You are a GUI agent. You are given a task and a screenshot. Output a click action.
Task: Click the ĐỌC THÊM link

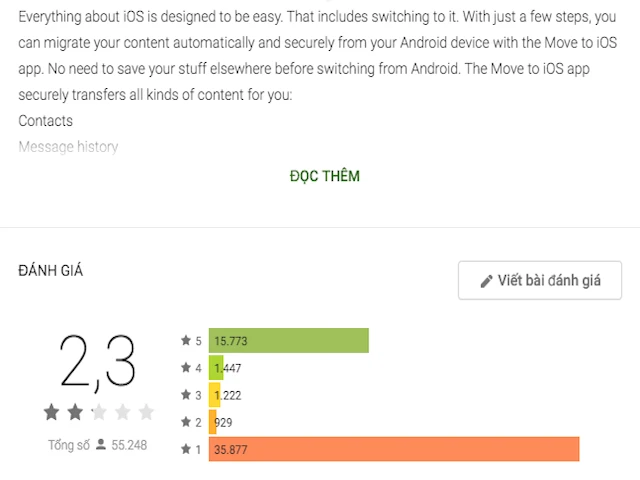coord(324,176)
